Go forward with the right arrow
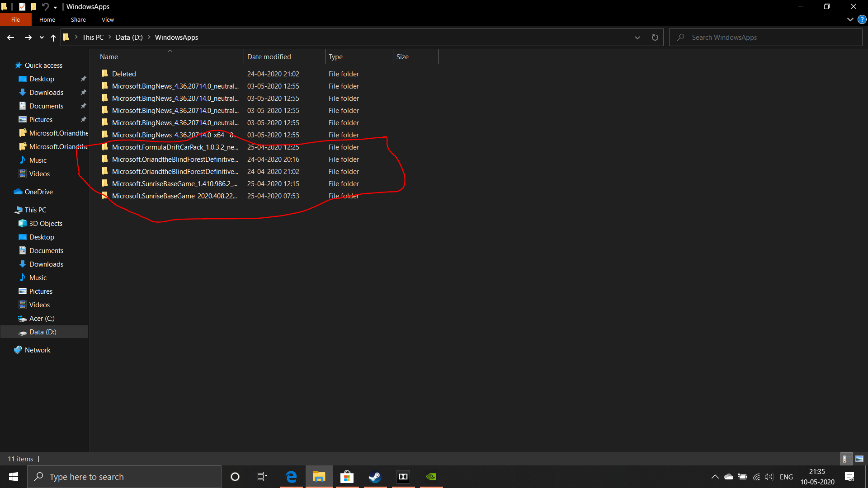 [28, 38]
